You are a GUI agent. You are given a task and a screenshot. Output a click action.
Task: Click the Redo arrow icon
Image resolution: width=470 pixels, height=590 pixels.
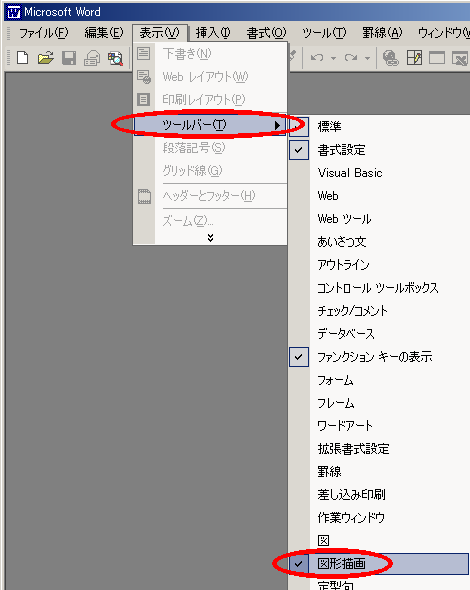(351, 58)
